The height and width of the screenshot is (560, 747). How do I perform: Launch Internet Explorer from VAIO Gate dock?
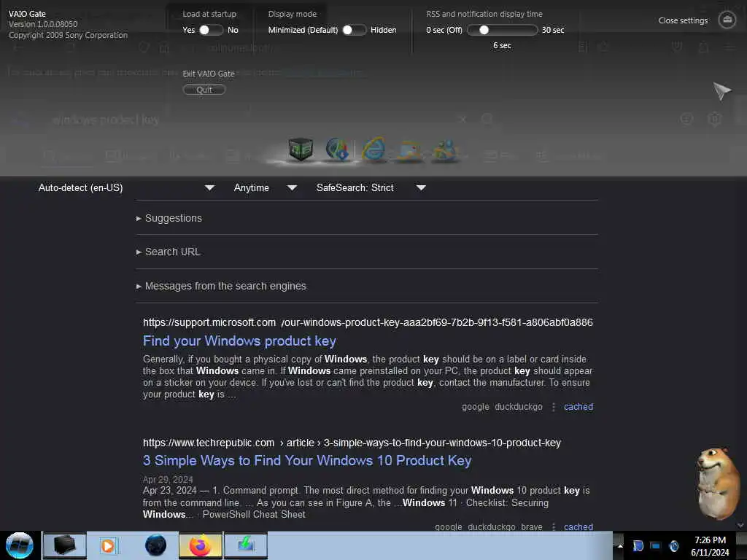pyautogui.click(x=374, y=149)
